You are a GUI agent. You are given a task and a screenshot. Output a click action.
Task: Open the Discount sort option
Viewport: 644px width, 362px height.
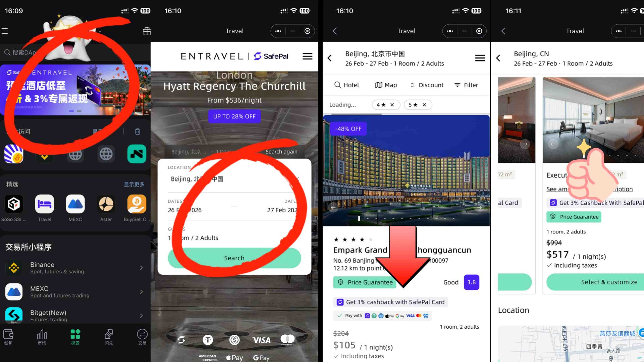coord(427,85)
